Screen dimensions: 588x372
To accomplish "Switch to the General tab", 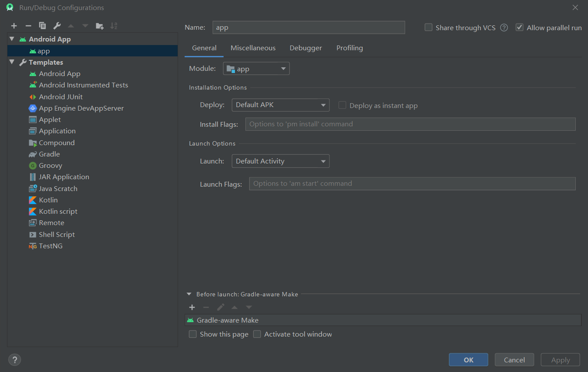I will tap(204, 48).
